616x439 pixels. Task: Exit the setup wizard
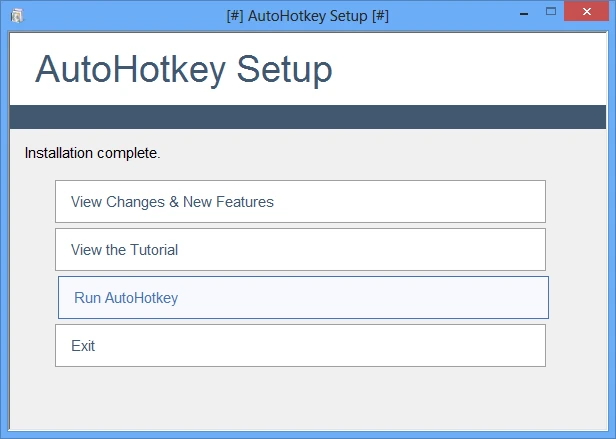300,346
